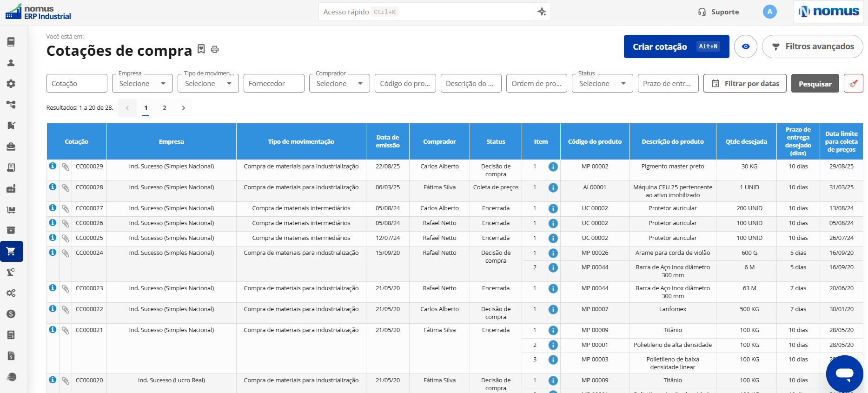Open attachment clip for quotation CC000029

[66, 167]
